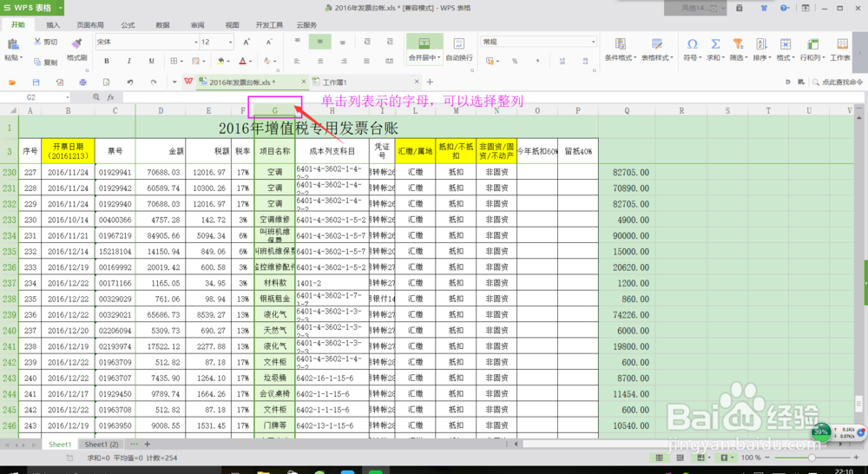Open the 排序 sort tool
Viewport: 868px width, 474px height.
(x=762, y=49)
